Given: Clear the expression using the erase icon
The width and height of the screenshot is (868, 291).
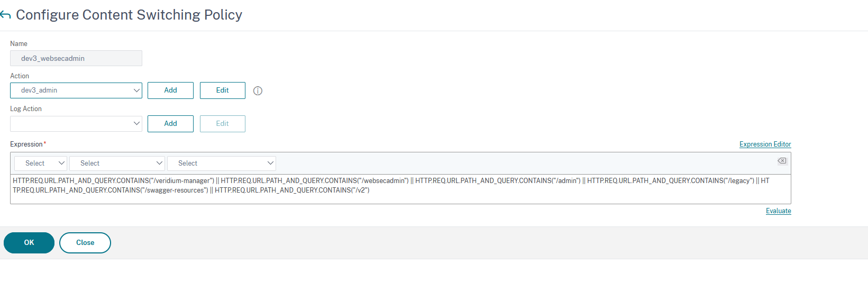Looking at the screenshot, I should 782,161.
